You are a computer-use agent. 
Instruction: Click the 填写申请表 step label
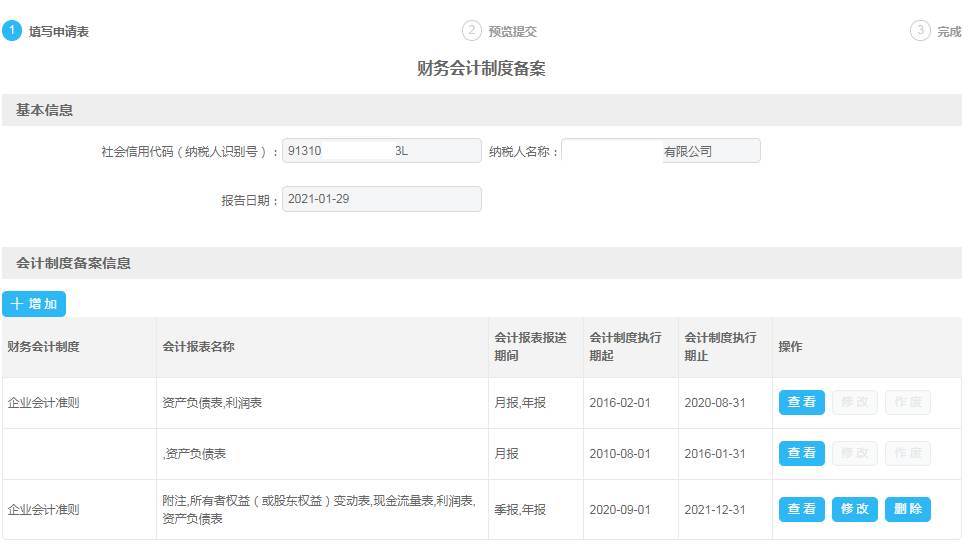[59, 31]
